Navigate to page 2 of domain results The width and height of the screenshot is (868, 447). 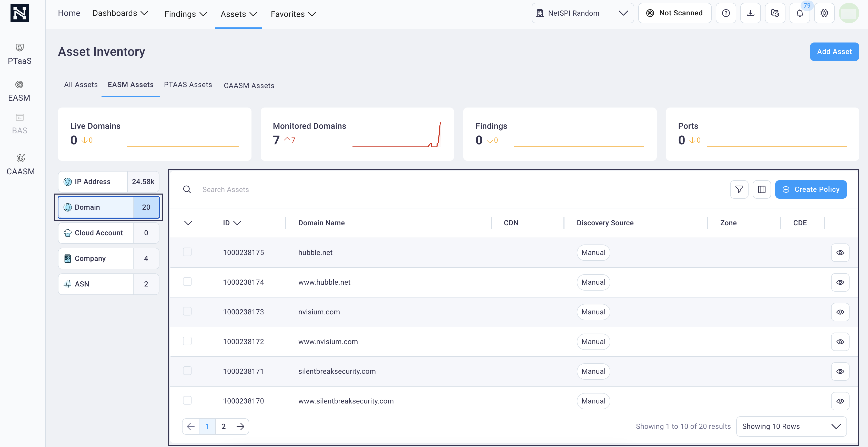pos(224,427)
